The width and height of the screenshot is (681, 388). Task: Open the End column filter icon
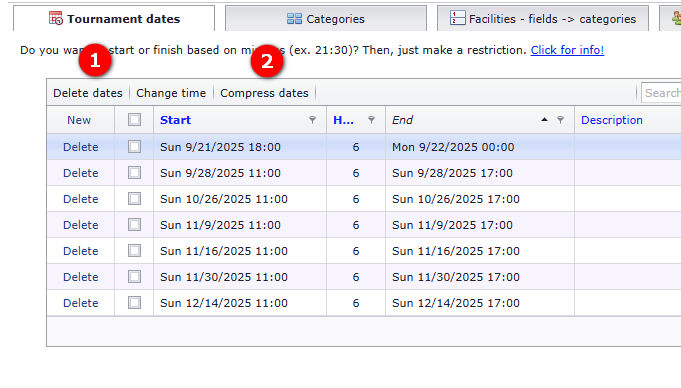[560, 119]
